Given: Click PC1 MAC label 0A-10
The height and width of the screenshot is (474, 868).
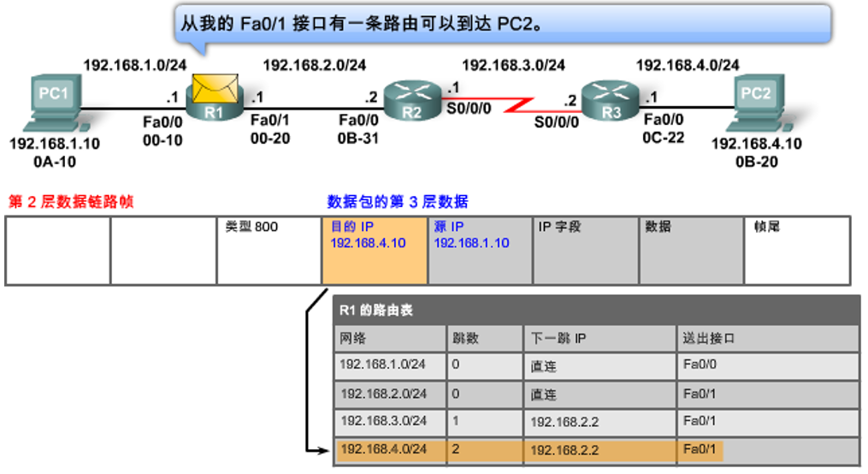Looking at the screenshot, I should [55, 163].
